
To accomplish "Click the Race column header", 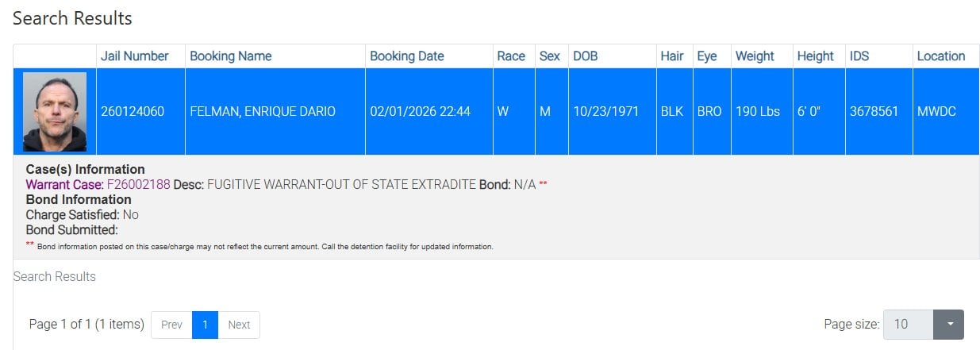I will (511, 56).
